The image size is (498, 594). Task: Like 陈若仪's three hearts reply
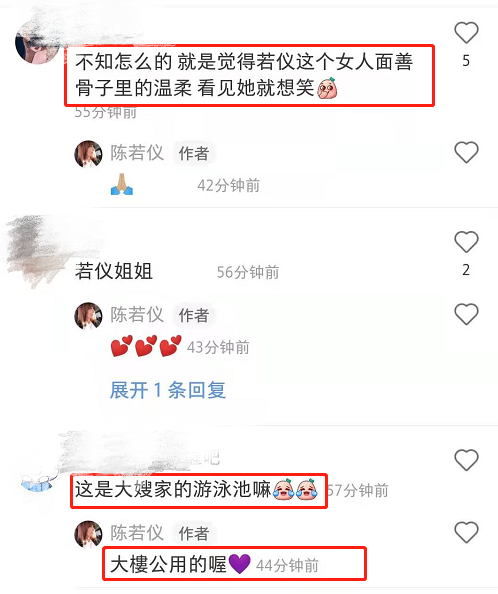click(466, 314)
